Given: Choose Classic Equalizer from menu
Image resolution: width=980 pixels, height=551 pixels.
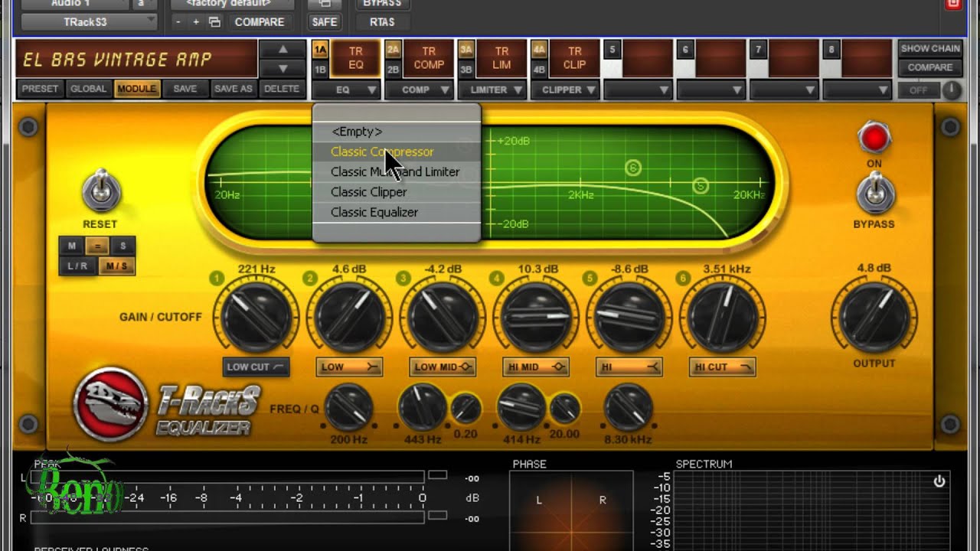Looking at the screenshot, I should tap(397, 212).
